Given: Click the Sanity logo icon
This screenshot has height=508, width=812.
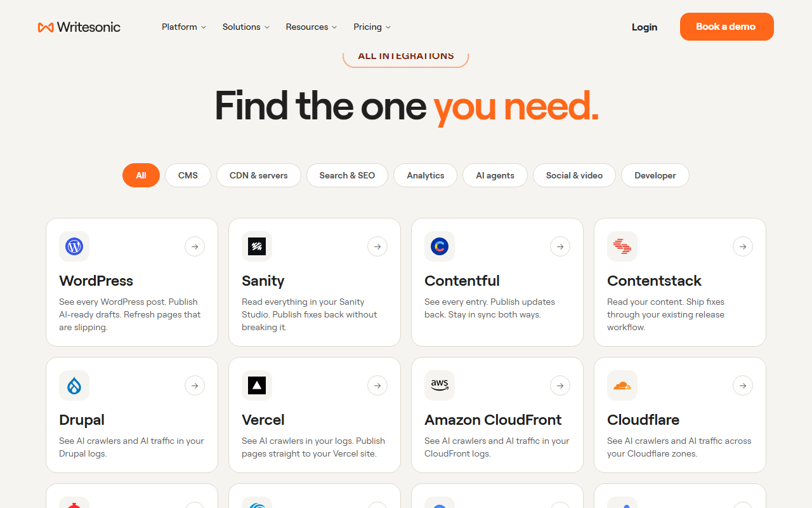Looking at the screenshot, I should tap(257, 246).
